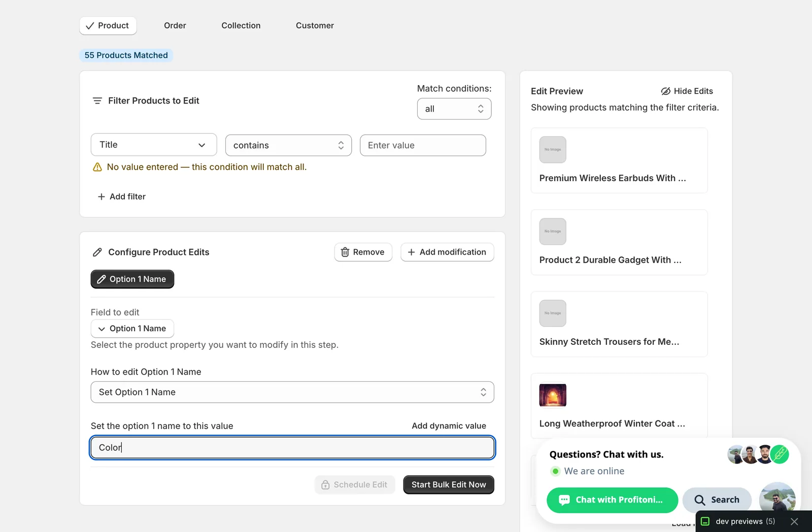The height and width of the screenshot is (532, 812).
Task: Click the chat agent avatars group
Action: 758,454
